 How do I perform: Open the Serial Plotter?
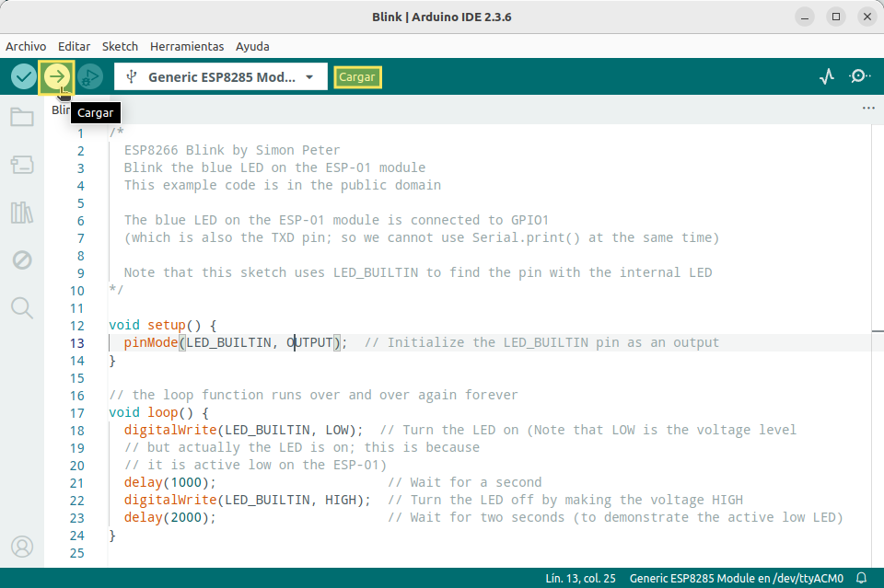pos(827,76)
